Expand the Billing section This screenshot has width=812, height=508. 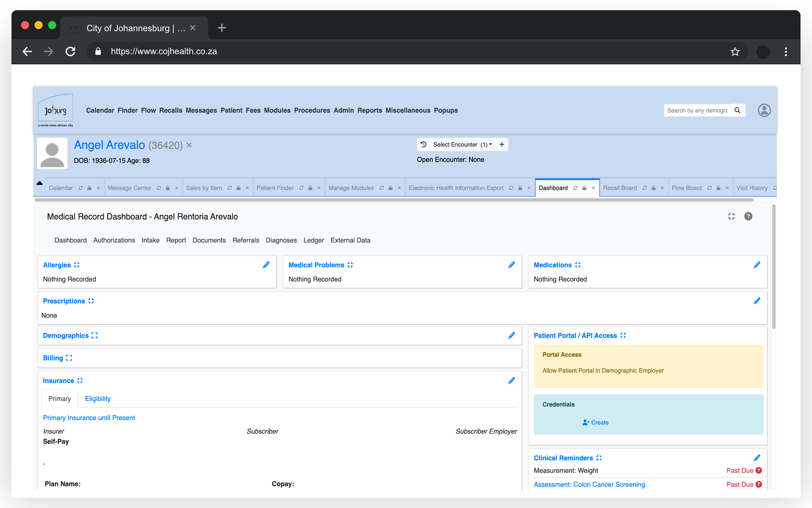[69, 358]
